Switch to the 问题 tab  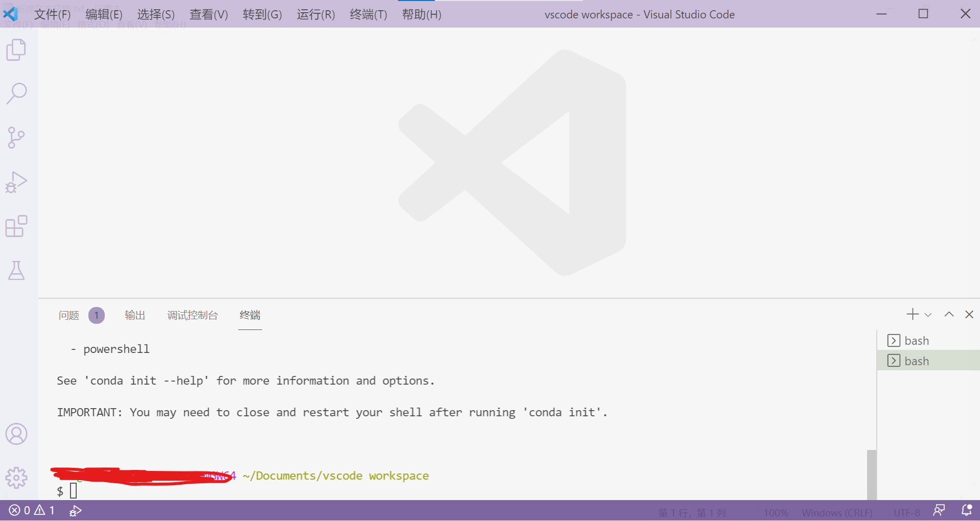coord(69,315)
